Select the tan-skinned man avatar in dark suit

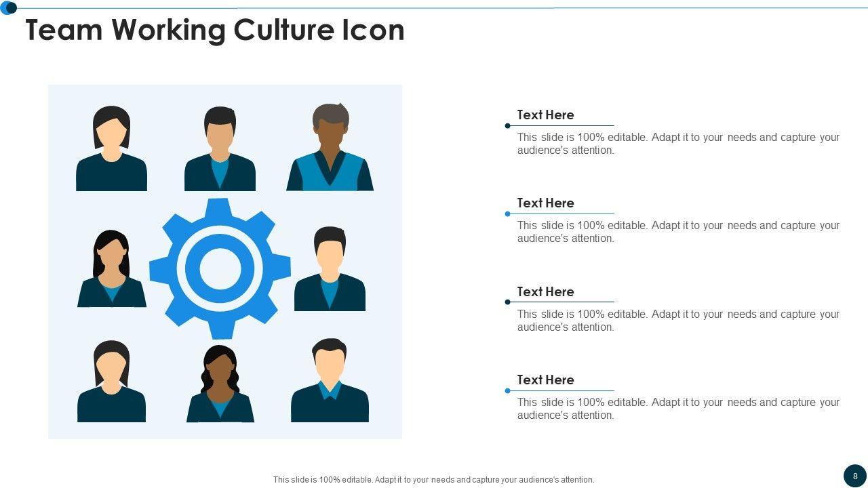[220, 148]
